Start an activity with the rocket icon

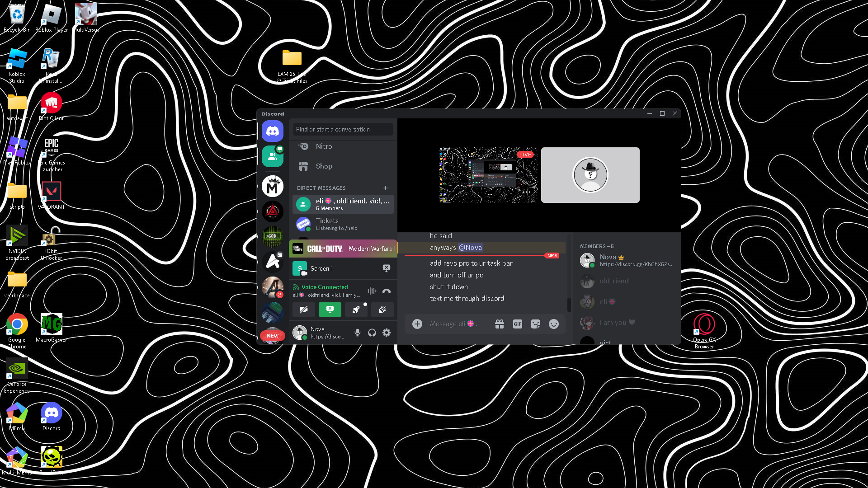[356, 310]
